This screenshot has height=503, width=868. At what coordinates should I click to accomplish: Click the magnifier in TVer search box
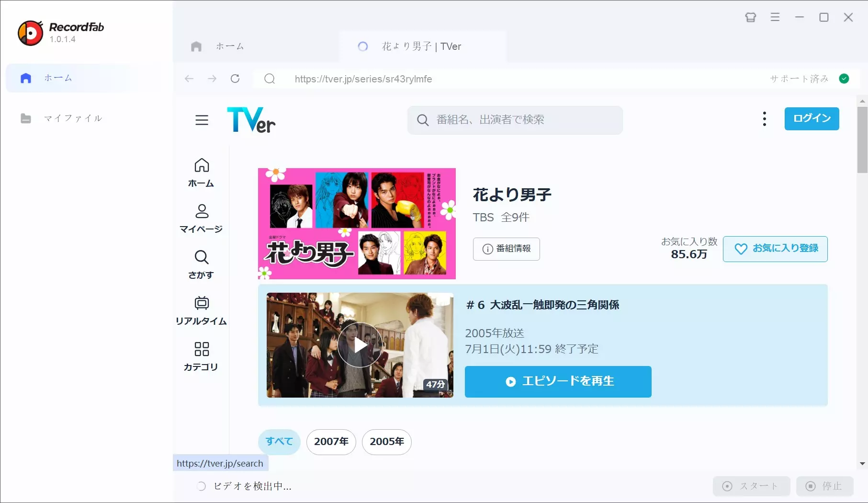point(423,120)
